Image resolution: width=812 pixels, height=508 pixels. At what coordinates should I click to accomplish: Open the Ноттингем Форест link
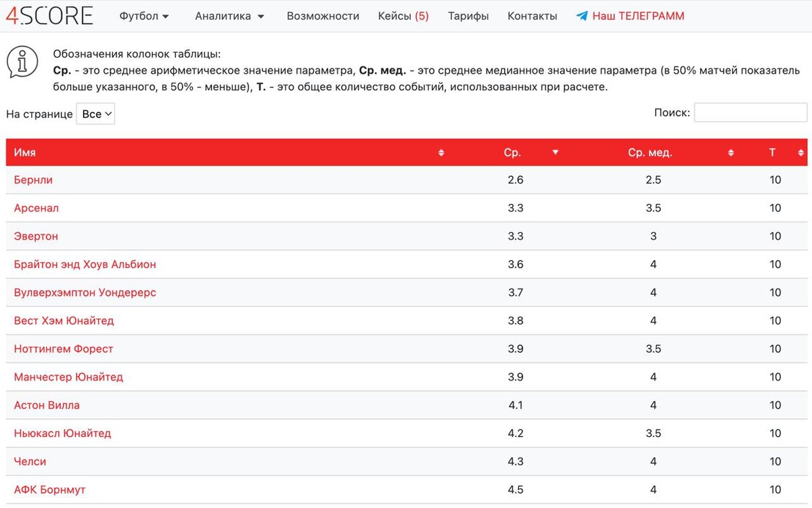64,349
